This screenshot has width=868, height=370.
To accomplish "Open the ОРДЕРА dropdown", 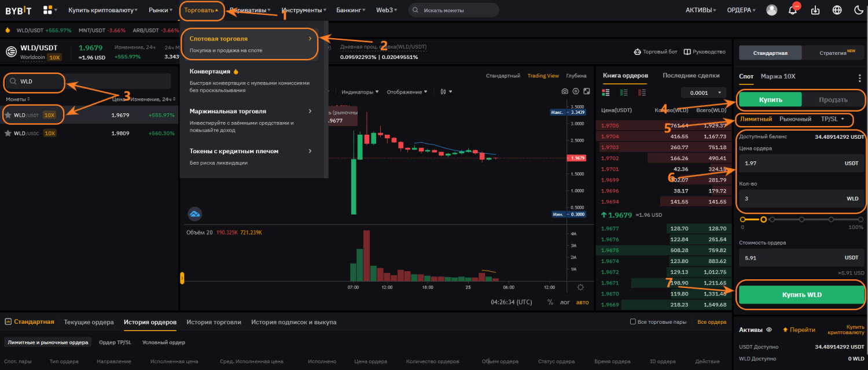I will click(x=741, y=10).
